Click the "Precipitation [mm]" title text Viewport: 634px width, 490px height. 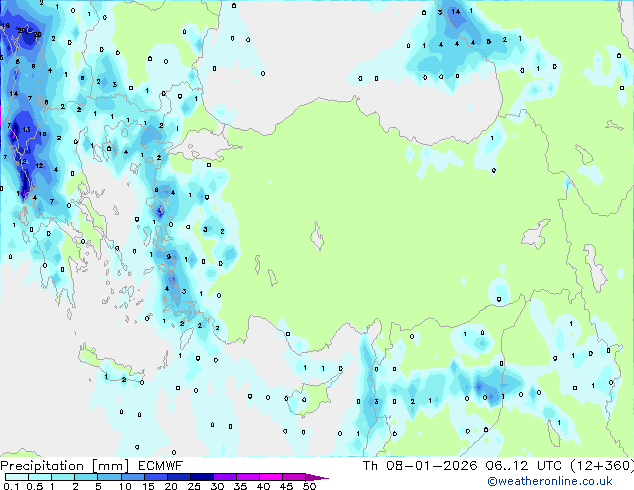(x=65, y=466)
